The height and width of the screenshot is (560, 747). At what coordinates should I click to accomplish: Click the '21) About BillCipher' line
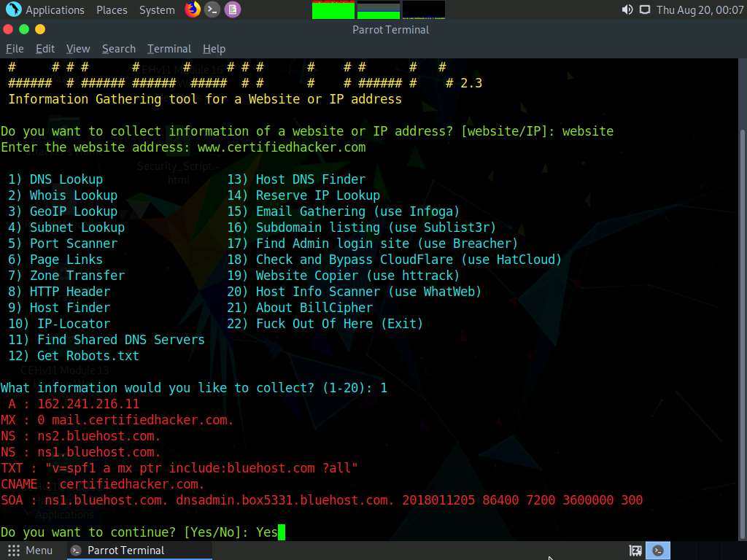tap(300, 308)
